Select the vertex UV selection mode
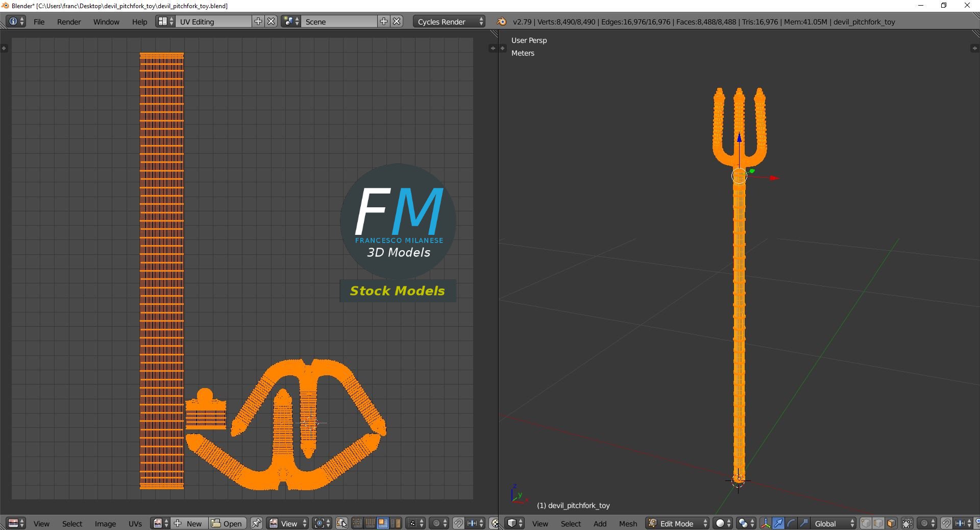980x530 pixels. tap(357, 523)
